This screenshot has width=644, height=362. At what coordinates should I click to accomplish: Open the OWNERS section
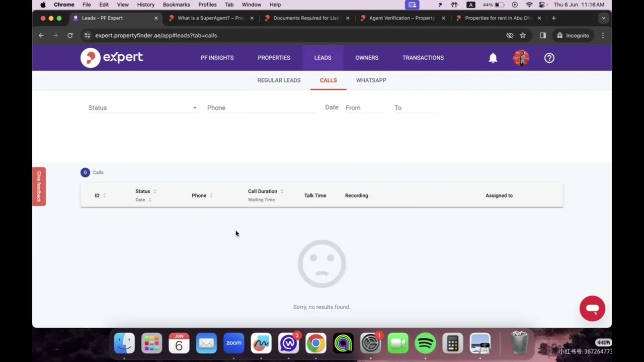pyautogui.click(x=367, y=58)
